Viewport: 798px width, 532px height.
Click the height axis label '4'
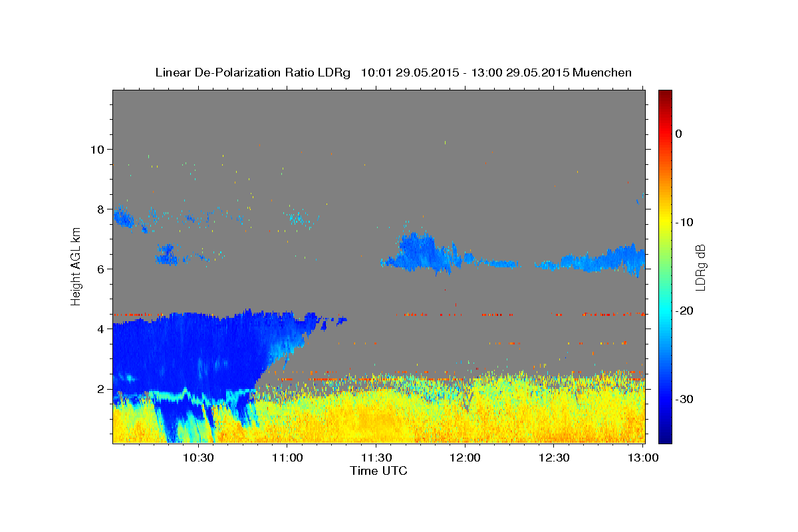pyautogui.click(x=102, y=329)
